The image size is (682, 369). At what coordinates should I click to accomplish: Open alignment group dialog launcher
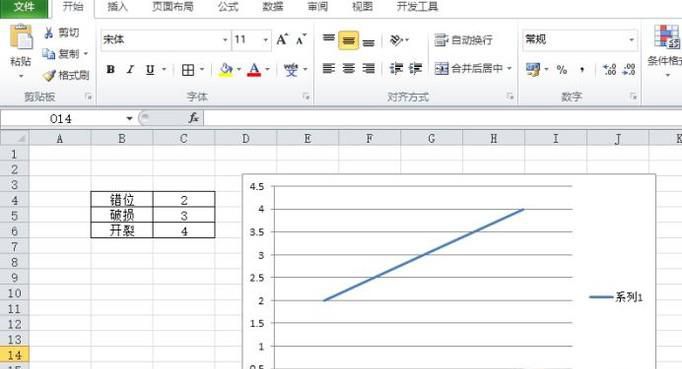pos(509,97)
